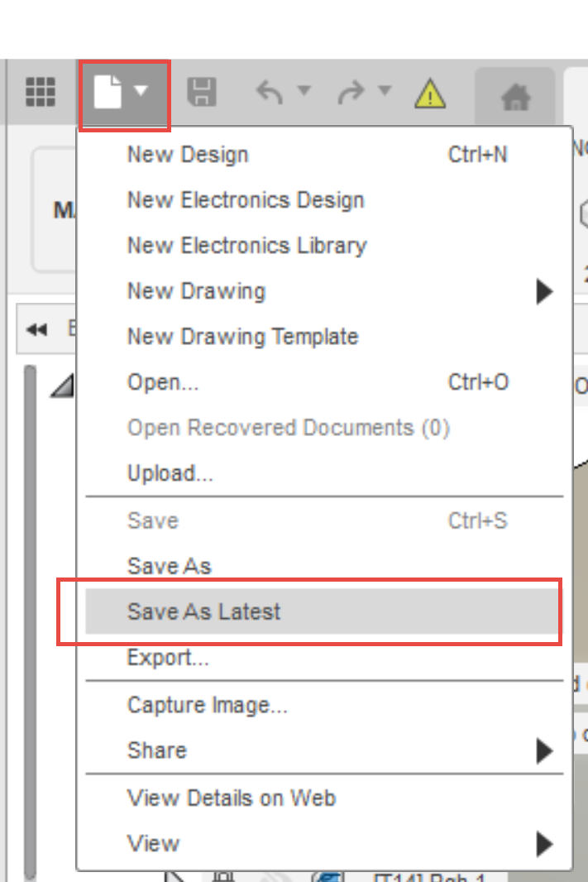Image resolution: width=588 pixels, height=882 pixels.
Task: Select New Electronics Design
Action: point(246,200)
